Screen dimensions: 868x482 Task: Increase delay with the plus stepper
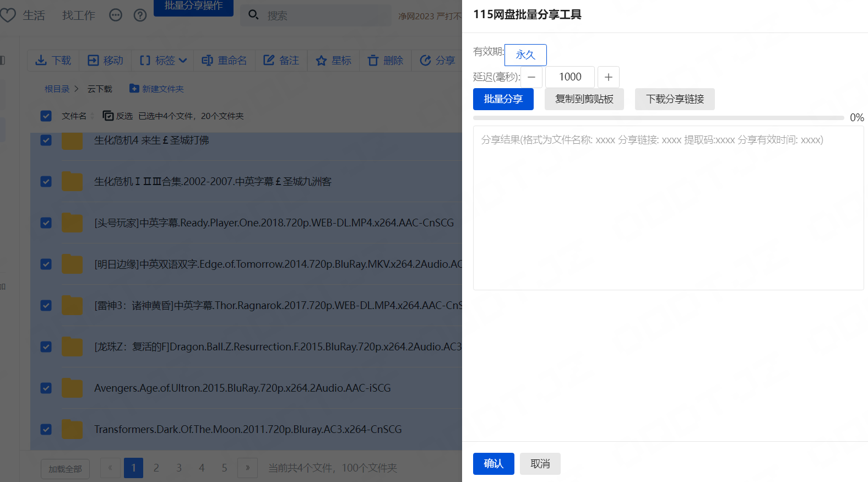point(608,77)
